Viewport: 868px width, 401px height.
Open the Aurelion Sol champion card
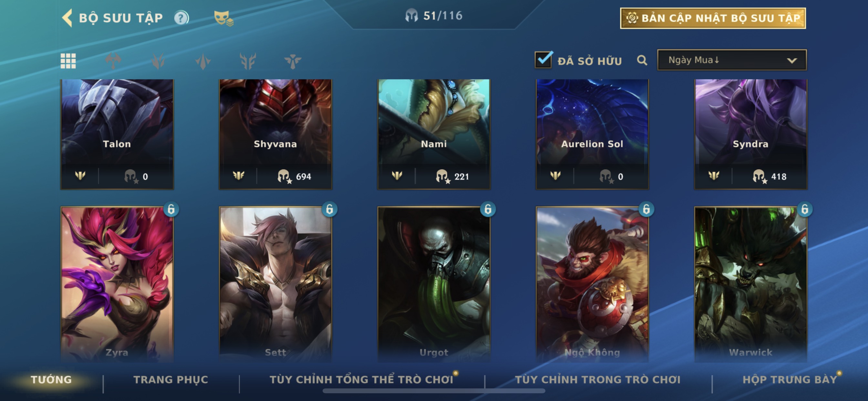[592, 134]
